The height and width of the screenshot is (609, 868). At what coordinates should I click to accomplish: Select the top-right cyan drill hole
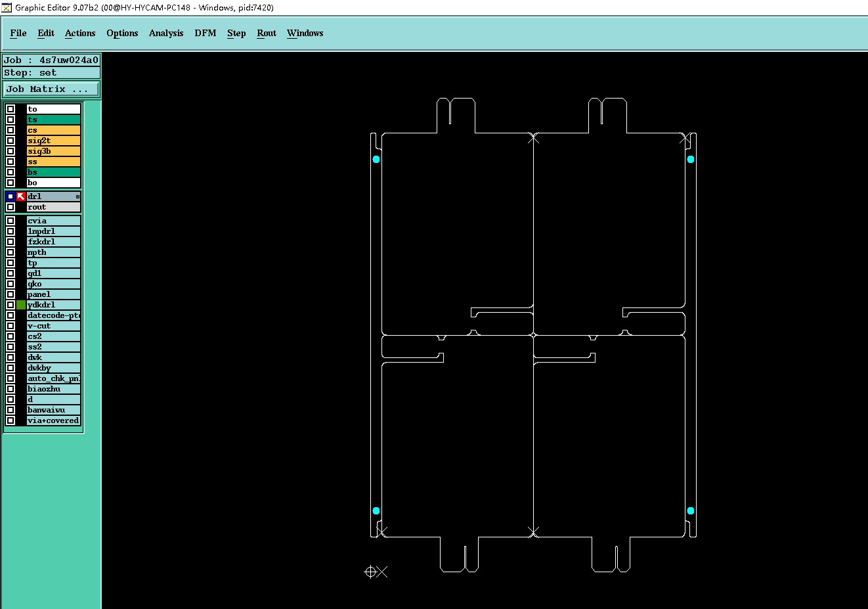[x=691, y=160]
